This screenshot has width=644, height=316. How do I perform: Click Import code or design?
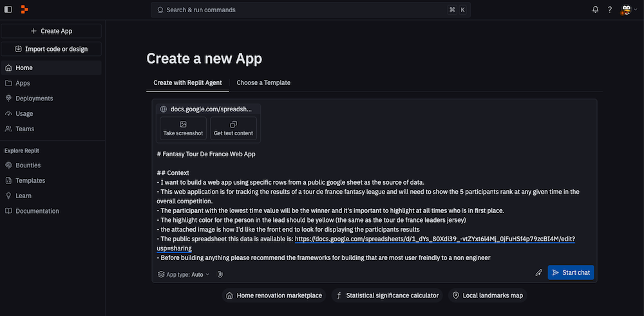coord(51,49)
